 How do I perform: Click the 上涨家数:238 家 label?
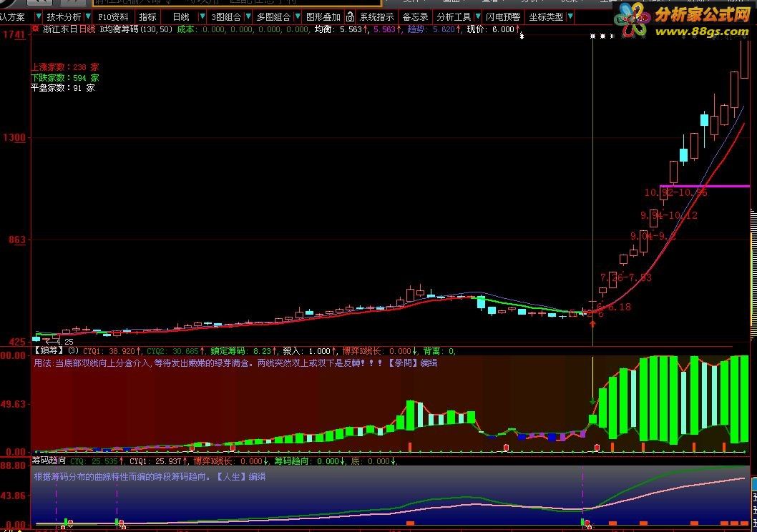click(65, 67)
